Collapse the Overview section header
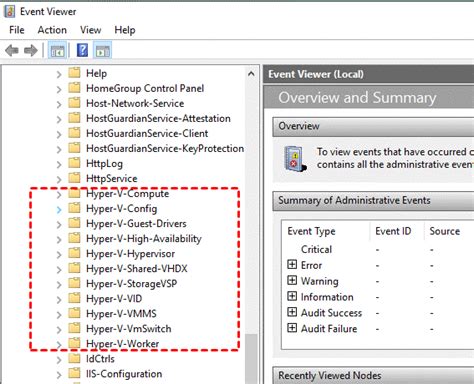 [x=373, y=126]
